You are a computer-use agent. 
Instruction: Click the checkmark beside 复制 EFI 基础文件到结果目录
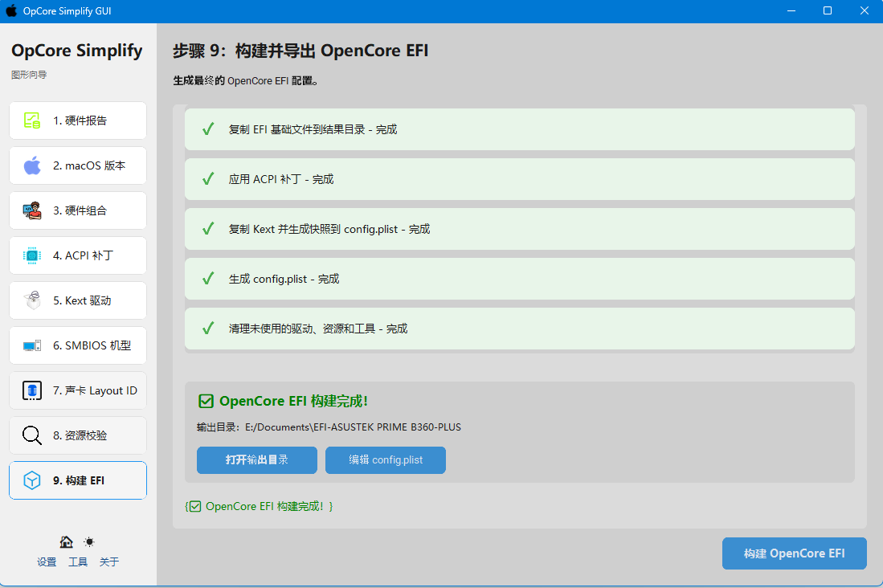(x=208, y=129)
